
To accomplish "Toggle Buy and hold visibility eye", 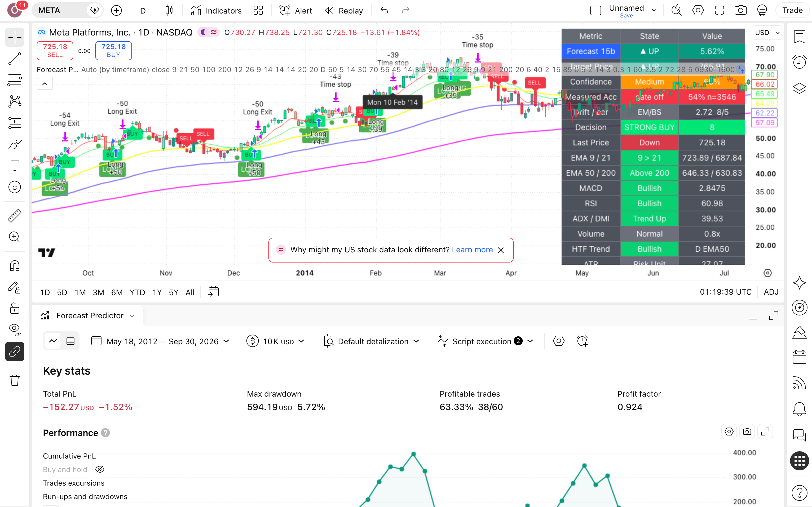I will coord(100,470).
